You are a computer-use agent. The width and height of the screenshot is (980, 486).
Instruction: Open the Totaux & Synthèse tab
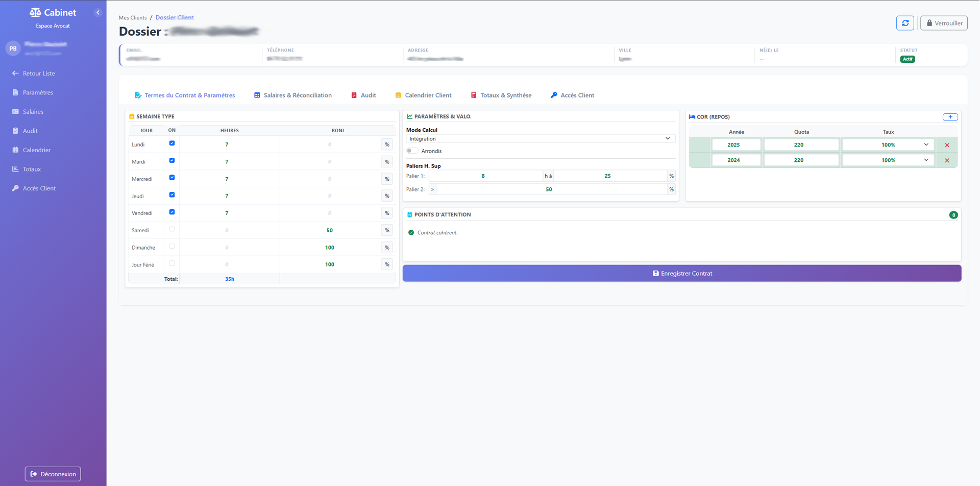point(501,95)
